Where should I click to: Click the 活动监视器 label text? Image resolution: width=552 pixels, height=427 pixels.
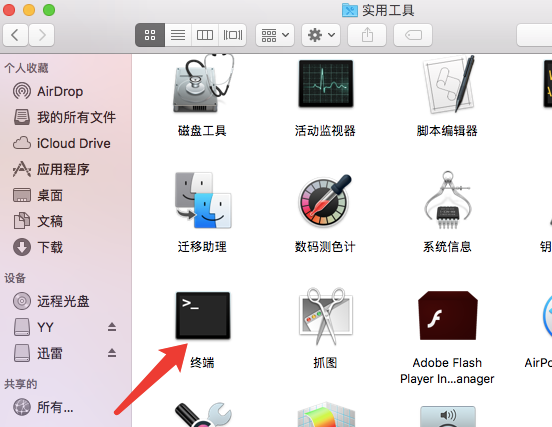325,131
